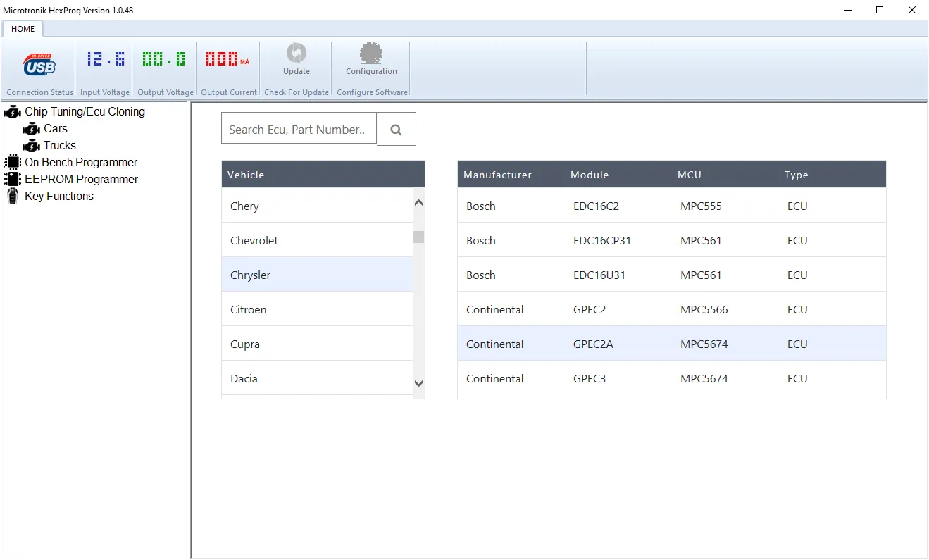The image size is (929, 560).
Task: Select the GPEC2 module cell
Action: coord(590,309)
